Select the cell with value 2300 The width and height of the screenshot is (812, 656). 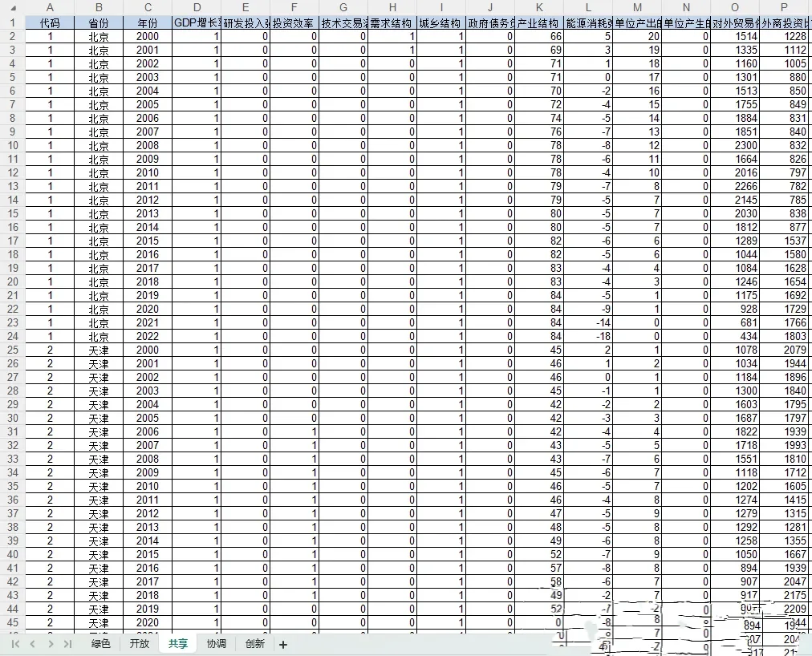[735, 145]
